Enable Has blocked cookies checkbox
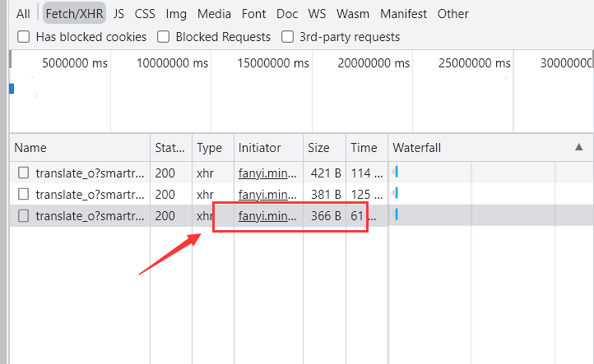The image size is (594, 364). coord(24,37)
